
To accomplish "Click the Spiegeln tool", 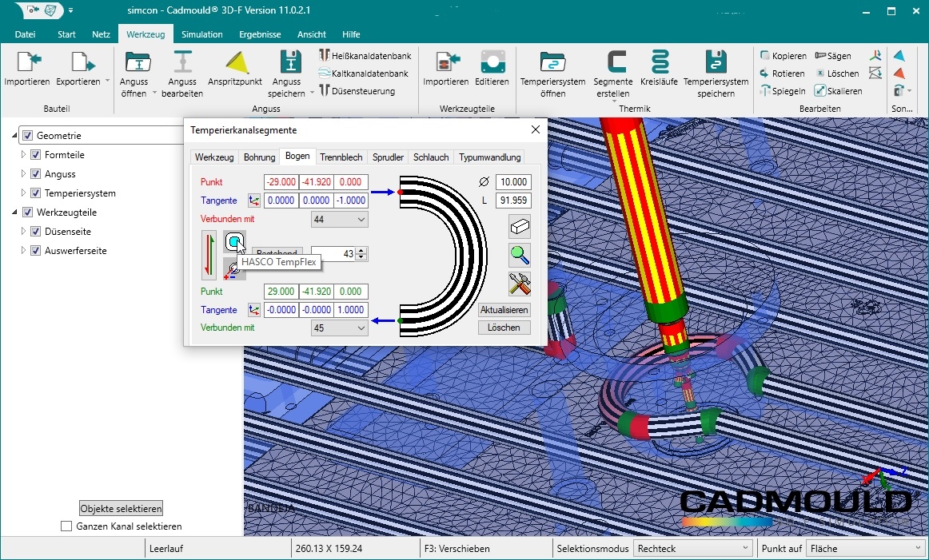I will [783, 91].
